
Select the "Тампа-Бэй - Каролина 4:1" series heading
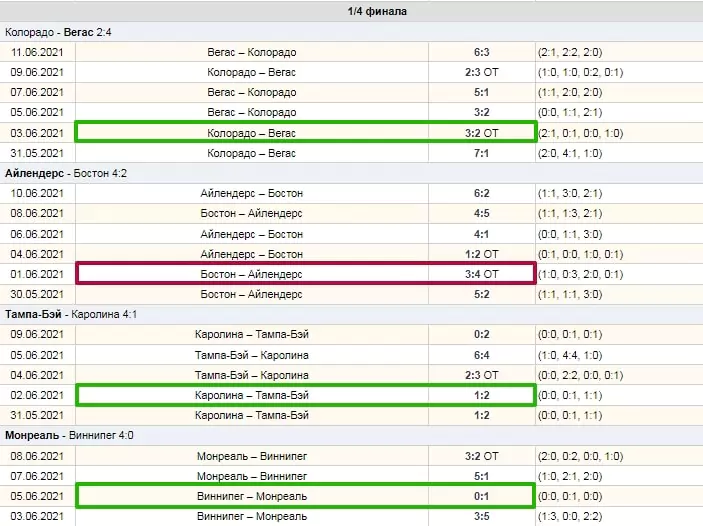(x=71, y=314)
